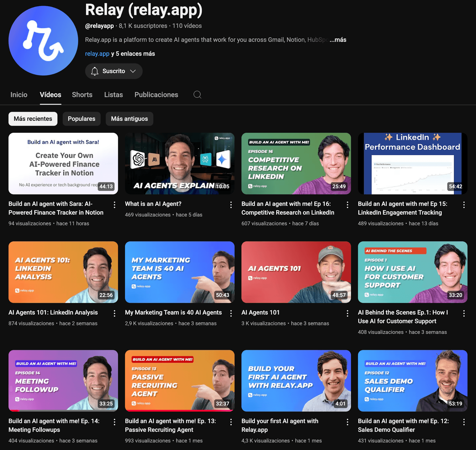This screenshot has height=450, width=476.
Task: Play the Episode 12 Sales Demo Qualifier thumbnail
Action: (x=413, y=381)
